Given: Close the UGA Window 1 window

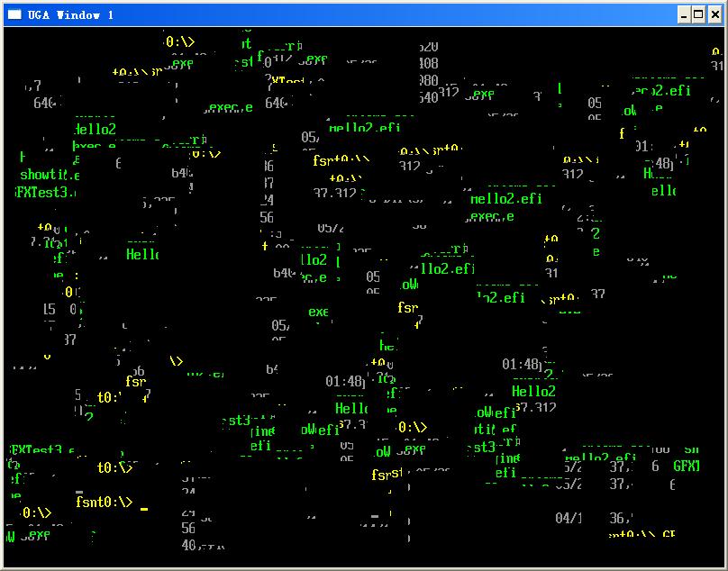Looking at the screenshot, I should pyautogui.click(x=715, y=14).
